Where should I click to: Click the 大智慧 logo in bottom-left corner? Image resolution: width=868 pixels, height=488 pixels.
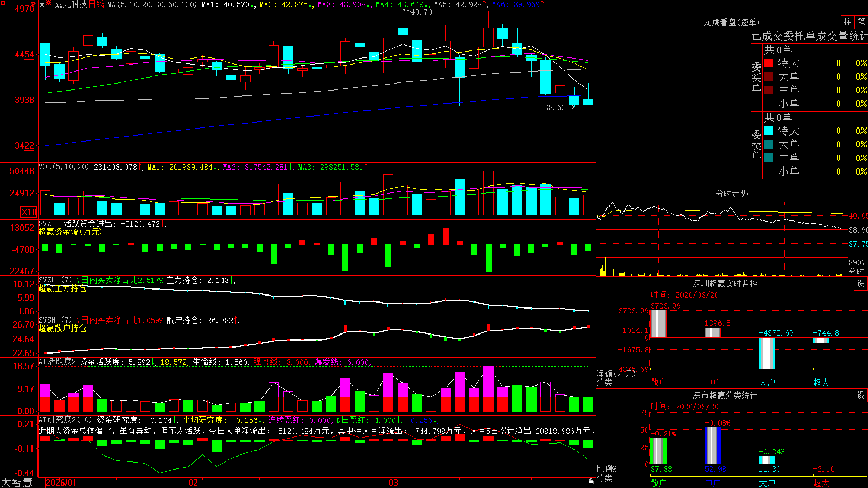point(17,483)
